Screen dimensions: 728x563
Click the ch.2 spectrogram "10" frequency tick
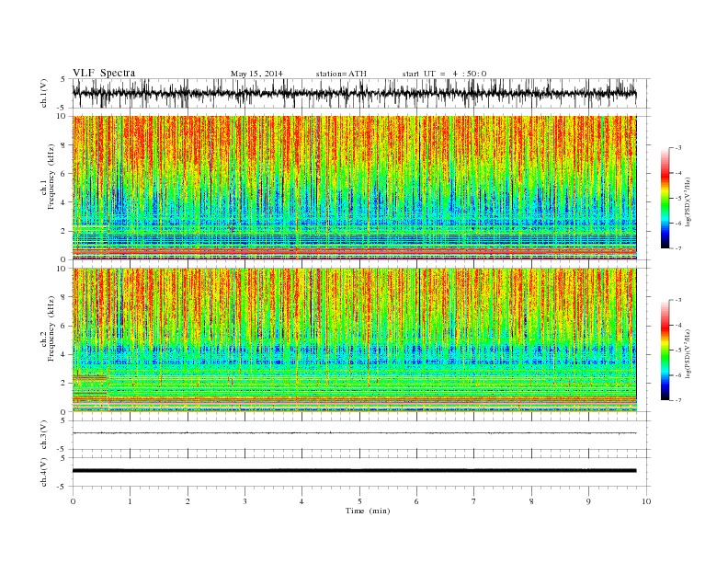[x=63, y=269]
